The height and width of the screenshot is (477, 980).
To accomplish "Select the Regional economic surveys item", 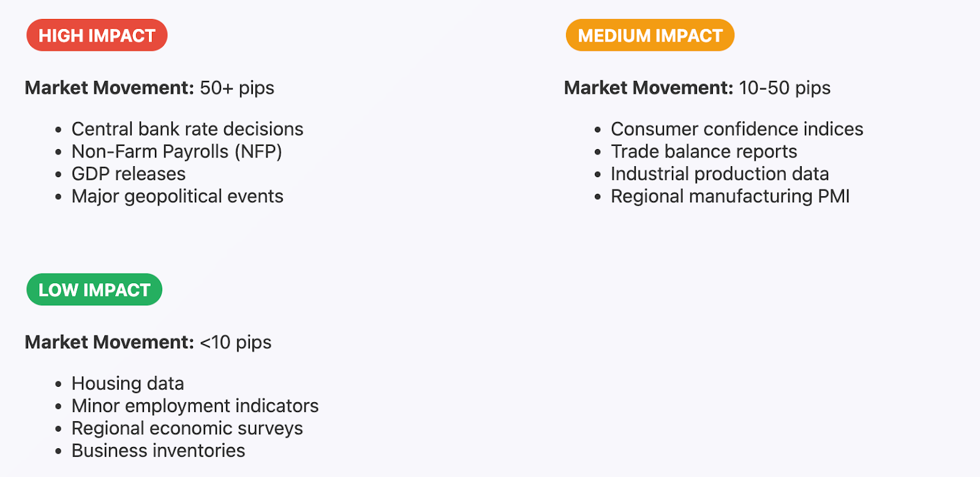I will 187,428.
